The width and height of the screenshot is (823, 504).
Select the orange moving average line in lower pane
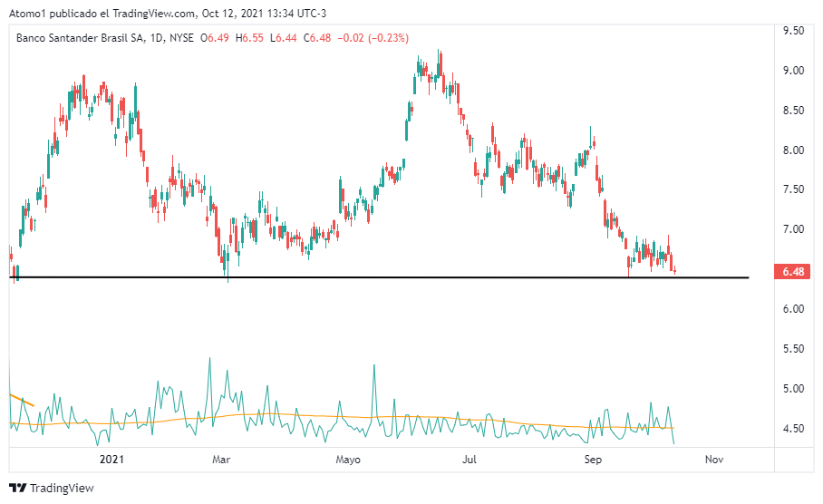coord(363,418)
